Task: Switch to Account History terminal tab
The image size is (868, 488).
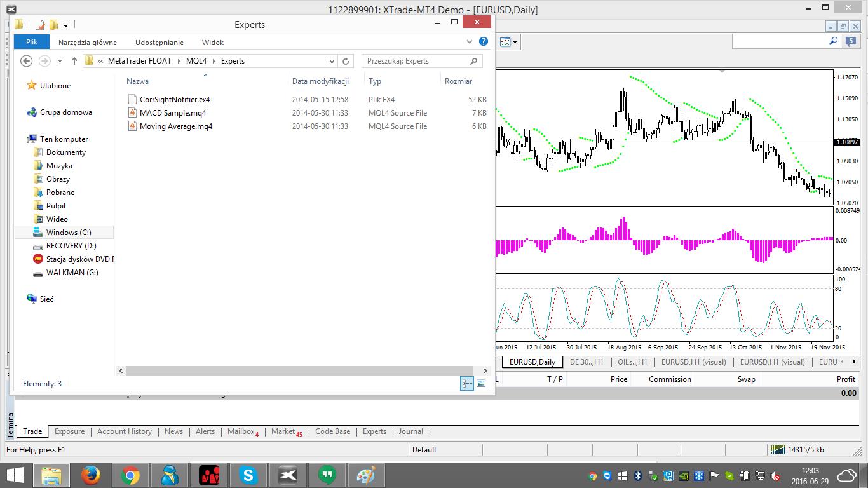Action: point(124,431)
